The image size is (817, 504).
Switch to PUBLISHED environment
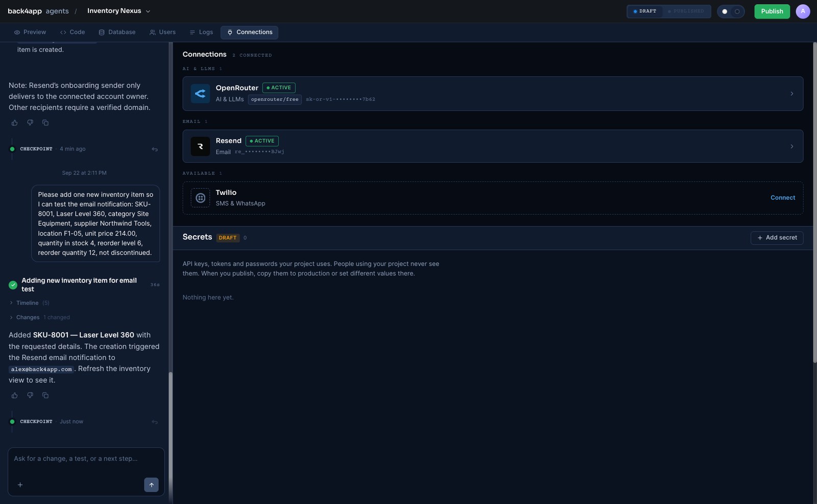(x=686, y=11)
